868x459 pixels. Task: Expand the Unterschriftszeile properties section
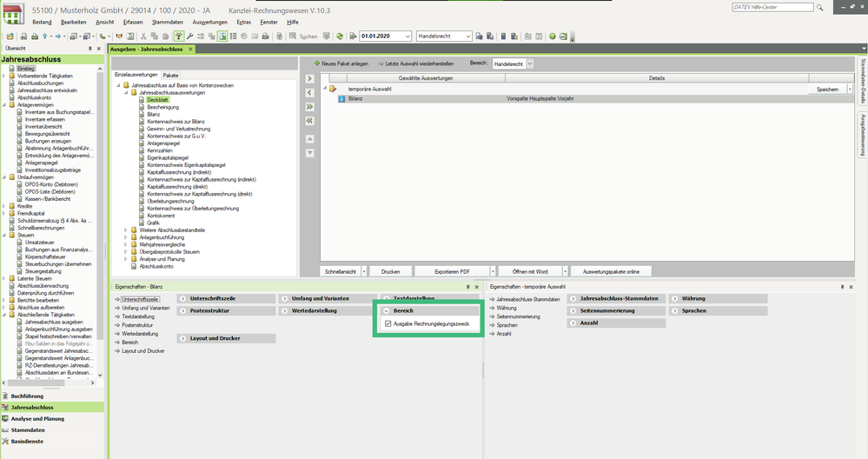(182, 298)
